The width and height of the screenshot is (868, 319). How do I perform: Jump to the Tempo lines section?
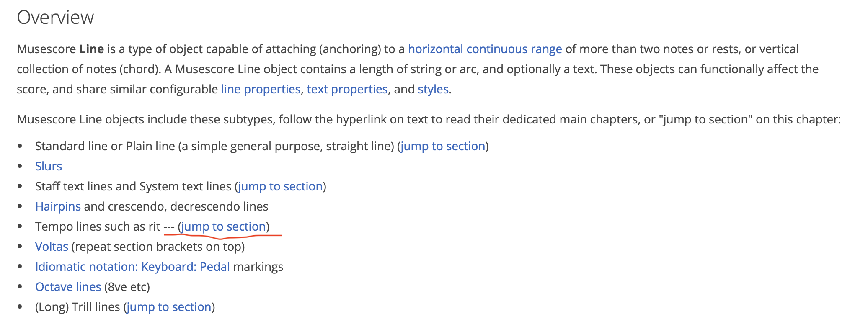(x=224, y=227)
